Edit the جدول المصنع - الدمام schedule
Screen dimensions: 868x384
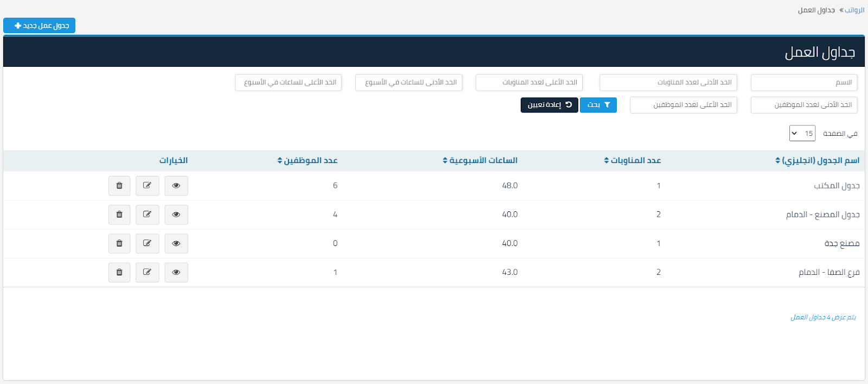click(x=147, y=215)
